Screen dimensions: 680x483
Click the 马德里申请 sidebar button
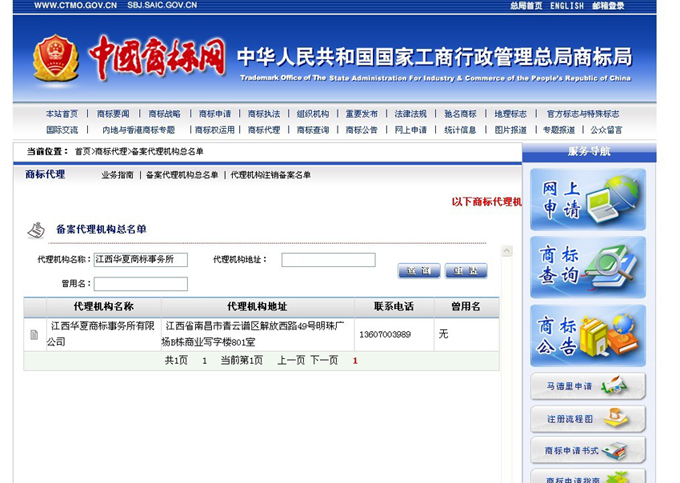click(587, 386)
